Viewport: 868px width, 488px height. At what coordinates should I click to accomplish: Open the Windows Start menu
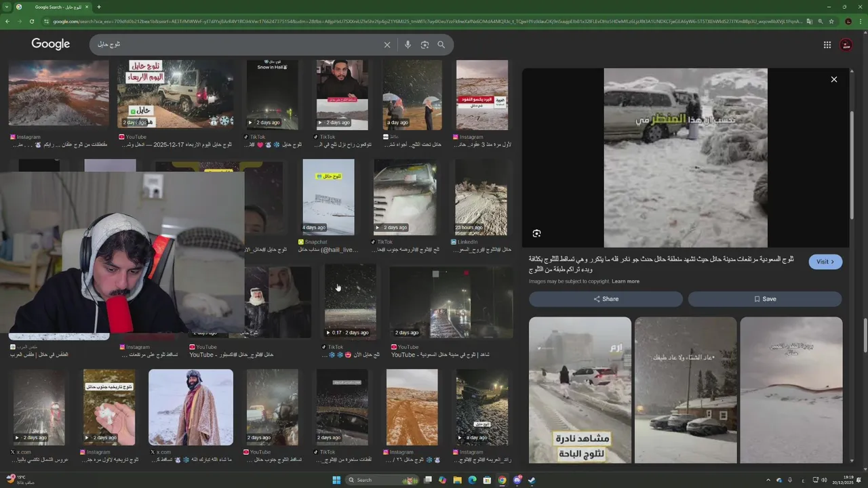[x=336, y=480]
